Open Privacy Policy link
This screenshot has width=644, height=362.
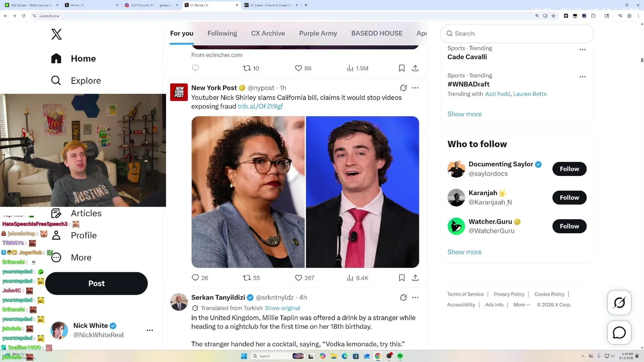509,294
